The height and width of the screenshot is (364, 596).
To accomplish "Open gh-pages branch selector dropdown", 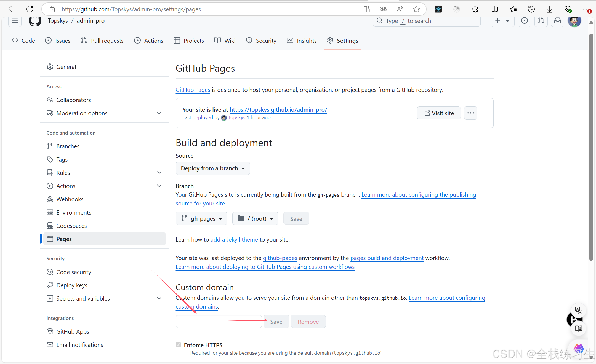I will (x=201, y=219).
